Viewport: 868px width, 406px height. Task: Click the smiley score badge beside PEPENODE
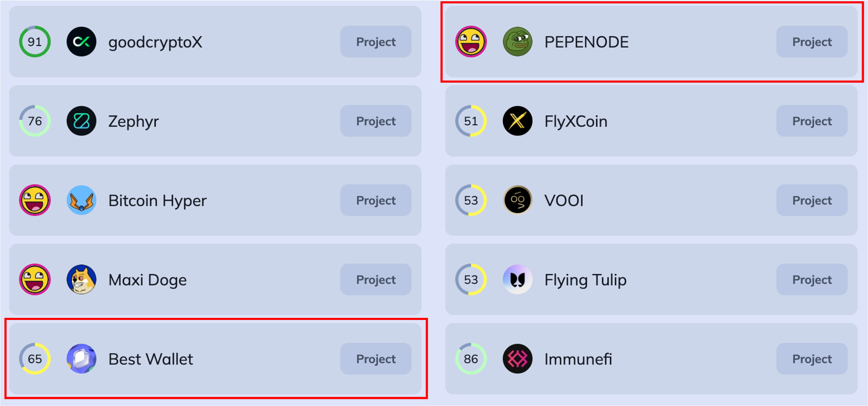pyautogui.click(x=471, y=42)
